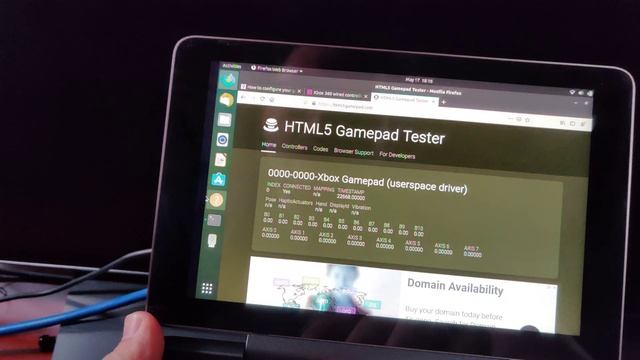
Task: Open the Firefox sidebar toolbar icon
Action: 572,123
